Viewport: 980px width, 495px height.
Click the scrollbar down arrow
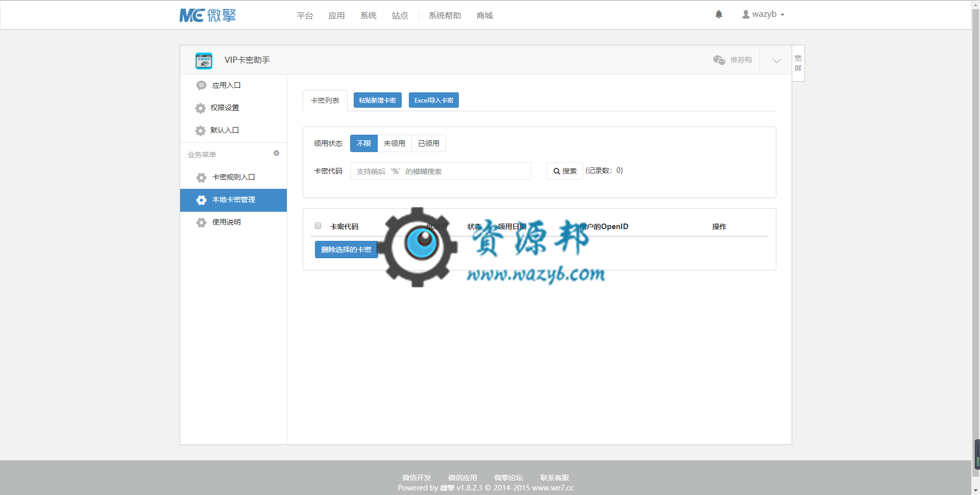tap(975, 491)
